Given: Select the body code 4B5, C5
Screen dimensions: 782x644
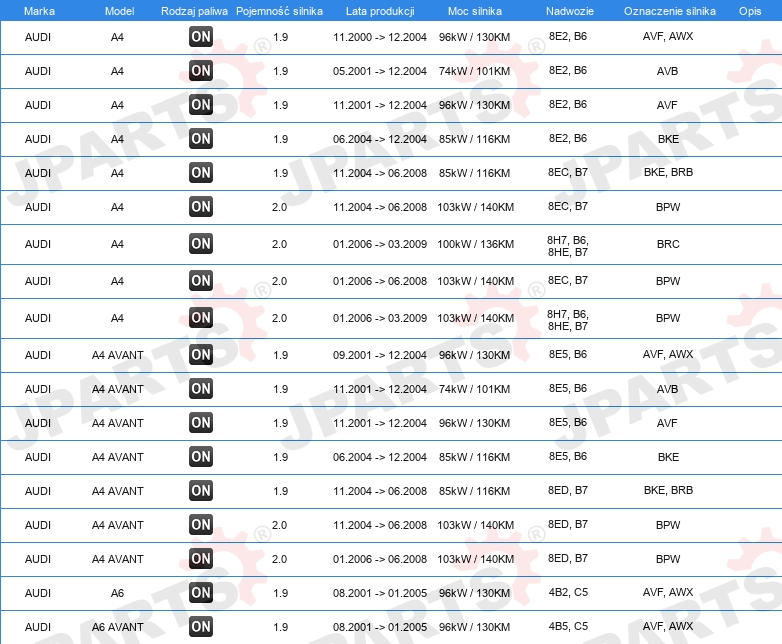Looking at the screenshot, I should click(x=568, y=626).
